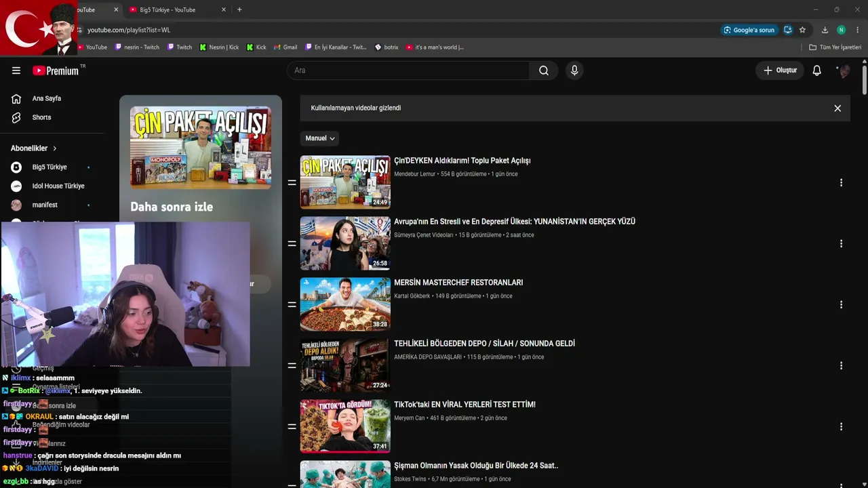Screen dimensions: 868x488
Task: Open options for TikTok'taki EN VİRAL video
Action: (841, 426)
